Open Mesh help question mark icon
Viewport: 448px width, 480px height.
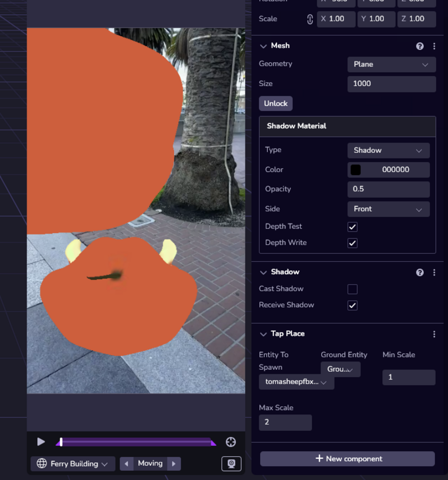point(420,46)
